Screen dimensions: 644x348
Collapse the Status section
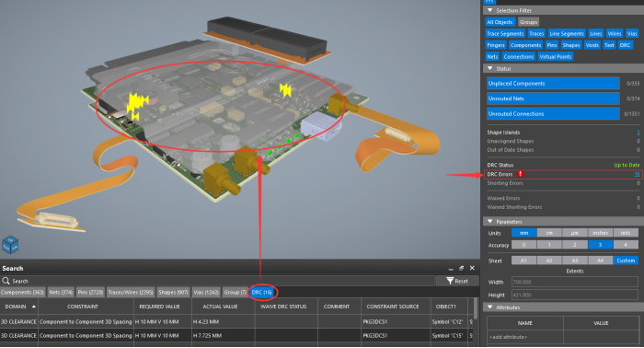pyautogui.click(x=489, y=68)
